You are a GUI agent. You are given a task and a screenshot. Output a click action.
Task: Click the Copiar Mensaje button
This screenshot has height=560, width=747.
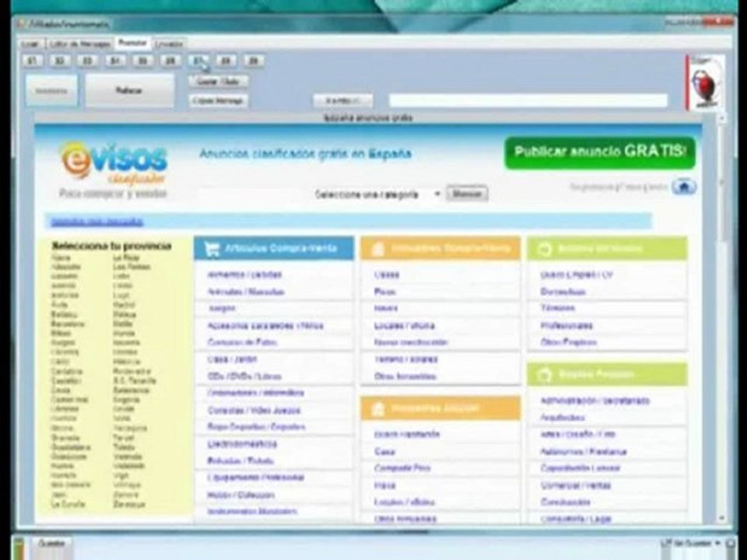click(219, 100)
